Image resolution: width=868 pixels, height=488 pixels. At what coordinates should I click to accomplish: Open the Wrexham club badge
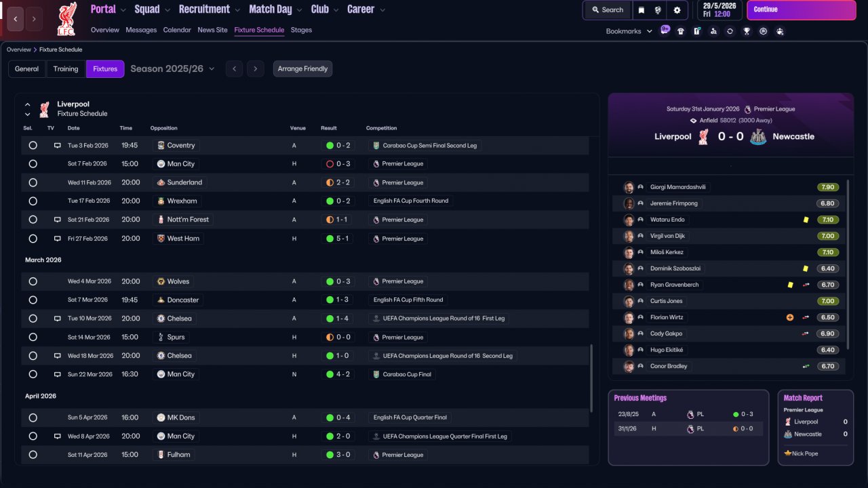click(x=161, y=201)
